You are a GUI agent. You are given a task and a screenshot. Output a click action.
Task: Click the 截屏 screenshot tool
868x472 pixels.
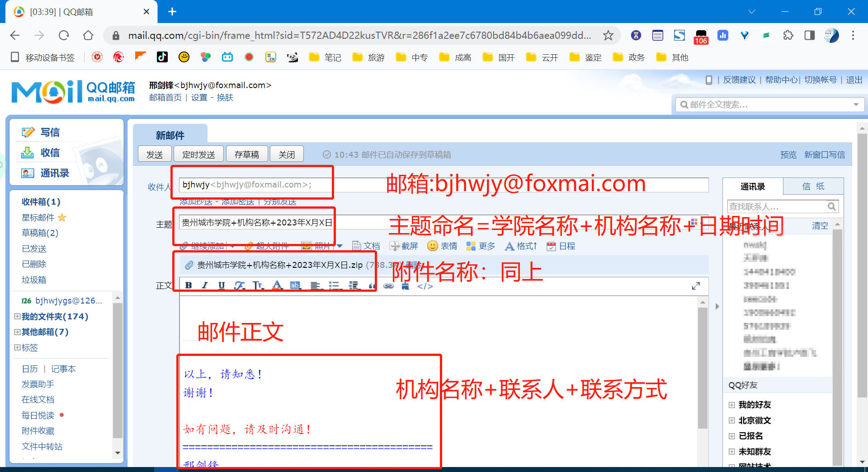click(404, 246)
